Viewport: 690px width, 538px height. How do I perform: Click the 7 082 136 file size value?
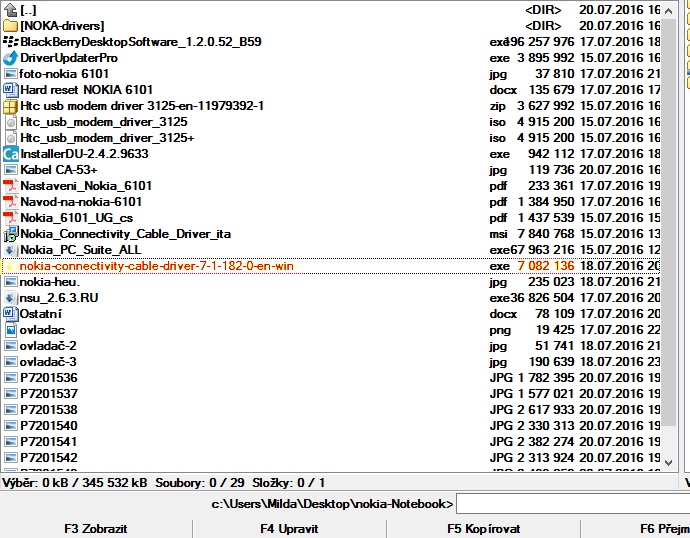546,266
